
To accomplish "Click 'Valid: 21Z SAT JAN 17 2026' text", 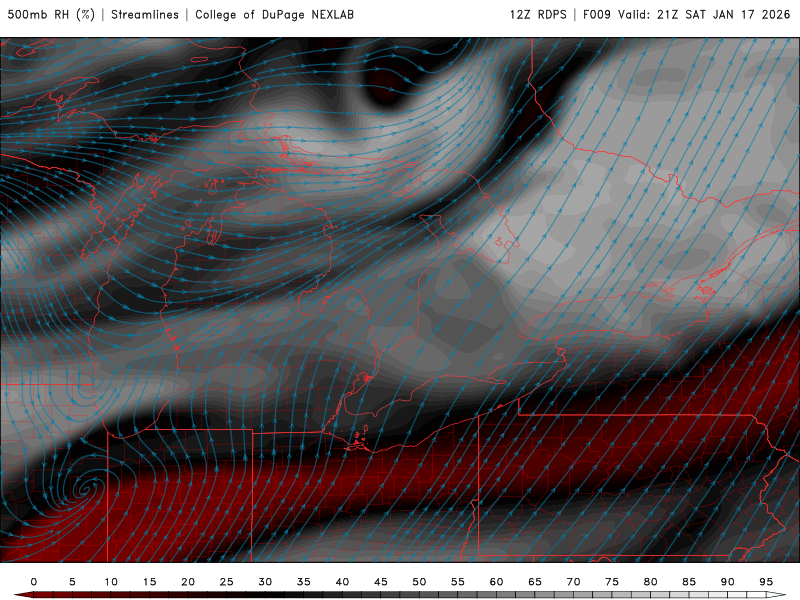I will tap(704, 15).
